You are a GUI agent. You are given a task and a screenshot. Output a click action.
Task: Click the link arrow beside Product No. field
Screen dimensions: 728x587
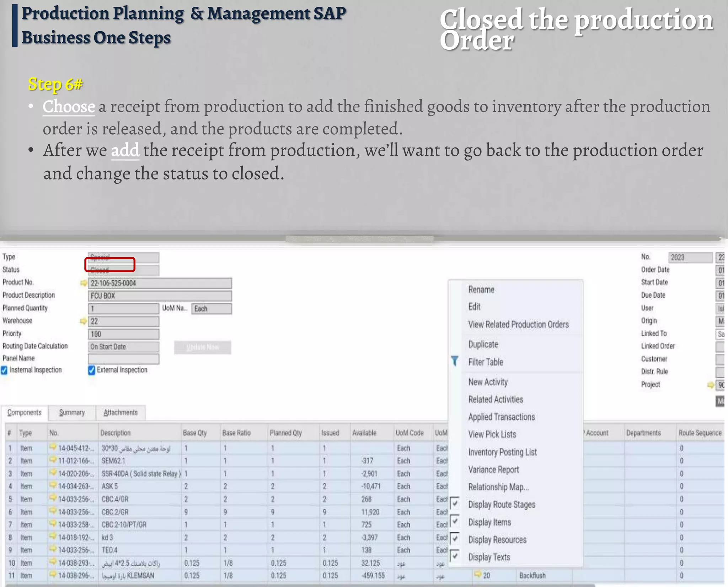(x=83, y=283)
